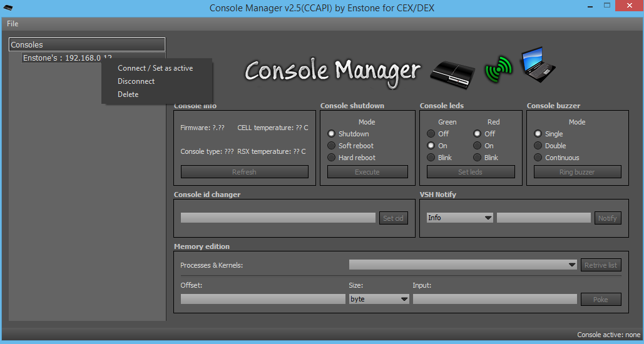644x344 pixels.
Task: Select the Hard reboot radio button
Action: (x=332, y=158)
